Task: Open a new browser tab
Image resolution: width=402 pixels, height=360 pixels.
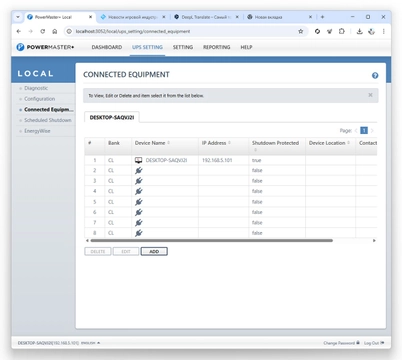Action: [x=322, y=17]
